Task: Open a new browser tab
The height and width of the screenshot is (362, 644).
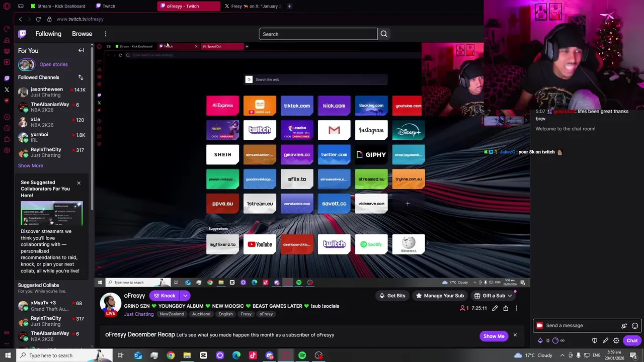Action: (289, 6)
